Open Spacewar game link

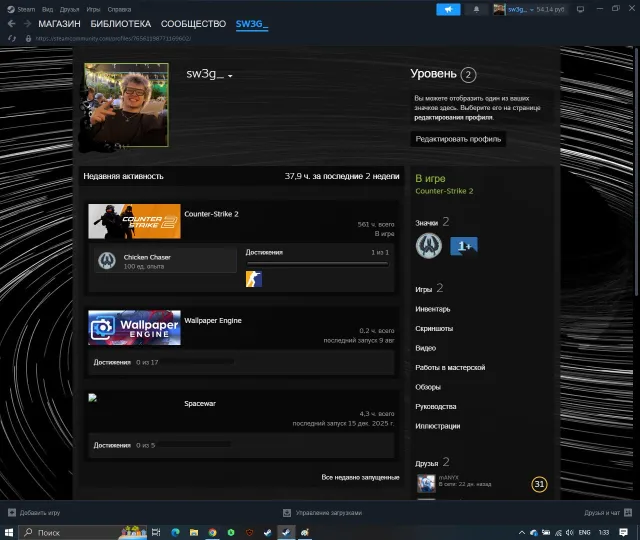pos(200,404)
